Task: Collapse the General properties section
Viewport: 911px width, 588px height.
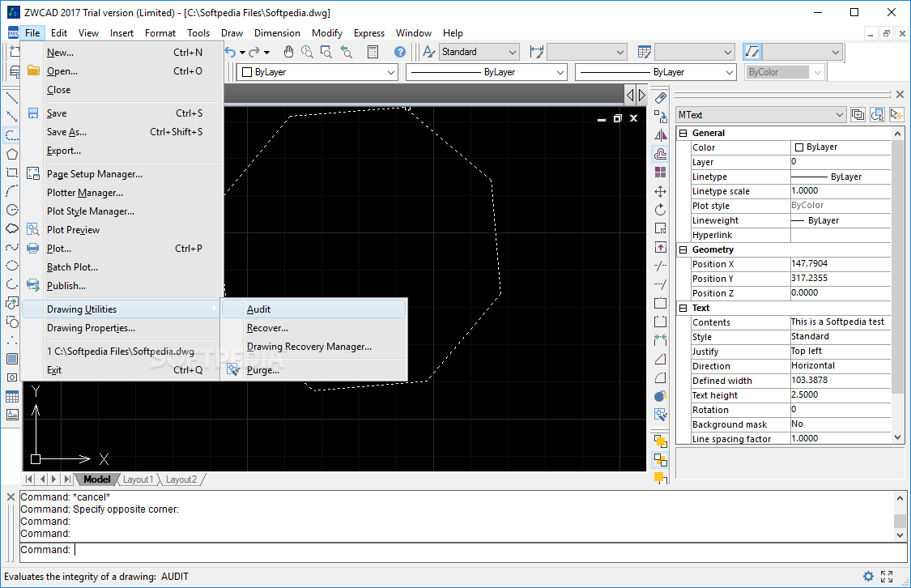Action: [x=683, y=133]
